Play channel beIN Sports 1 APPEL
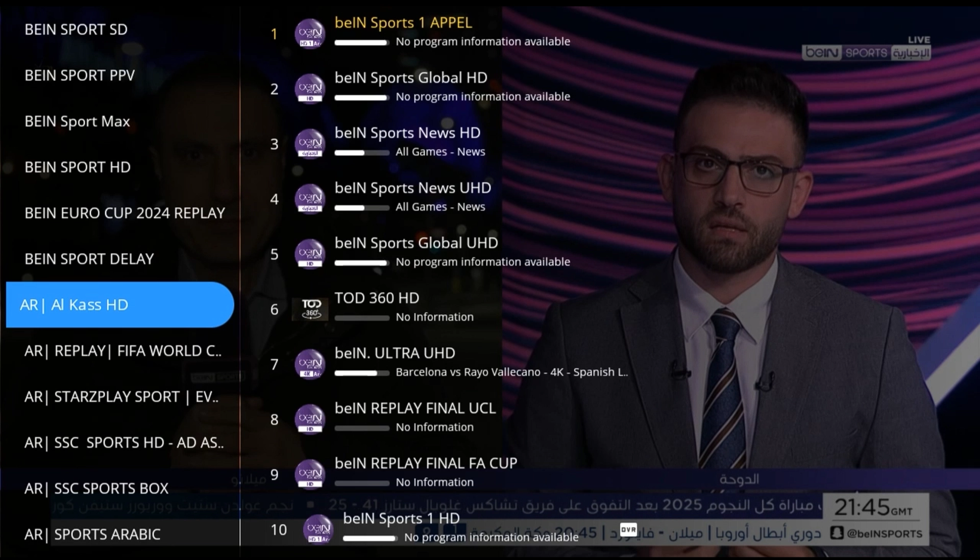 pos(403,22)
